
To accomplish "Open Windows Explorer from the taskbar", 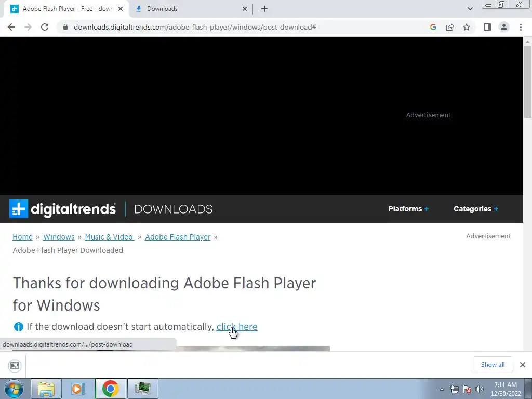I will pyautogui.click(x=46, y=389).
